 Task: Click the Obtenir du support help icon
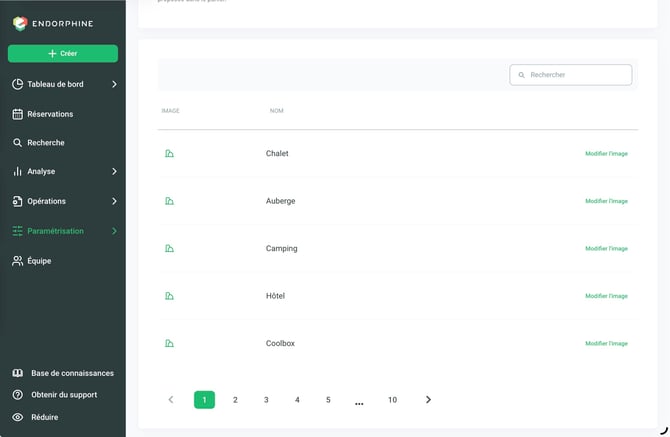click(18, 395)
